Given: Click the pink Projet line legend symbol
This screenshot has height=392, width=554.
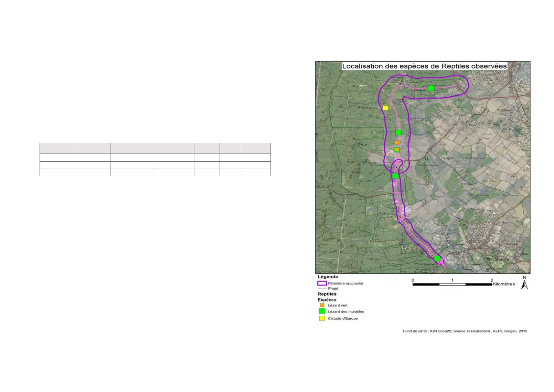Looking at the screenshot, I should pyautogui.click(x=322, y=288).
